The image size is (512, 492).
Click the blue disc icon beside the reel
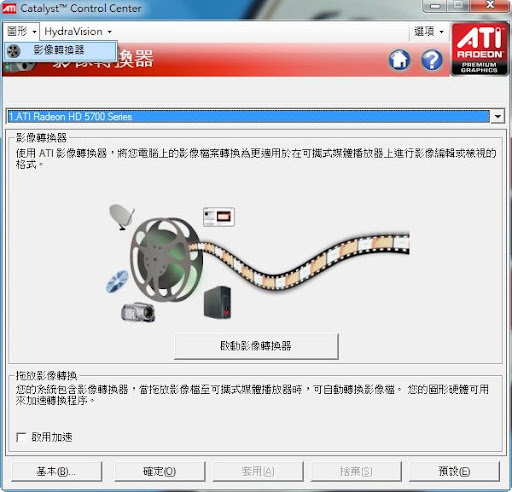[x=117, y=282]
